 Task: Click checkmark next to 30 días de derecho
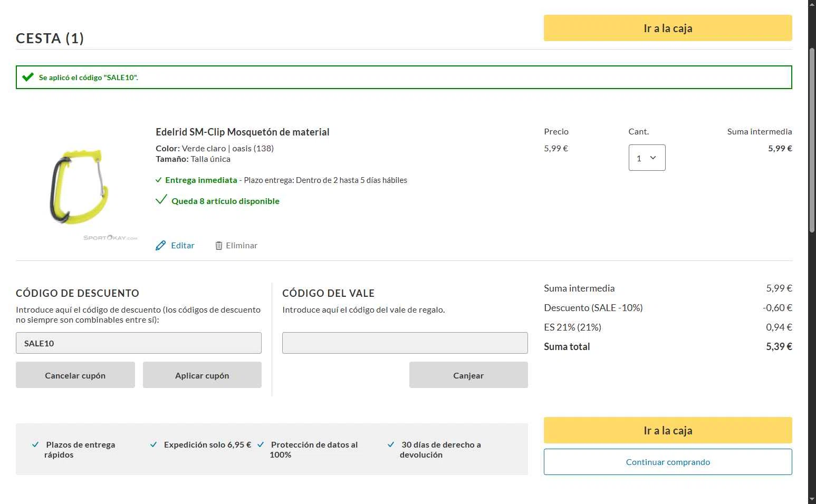tap(391, 444)
